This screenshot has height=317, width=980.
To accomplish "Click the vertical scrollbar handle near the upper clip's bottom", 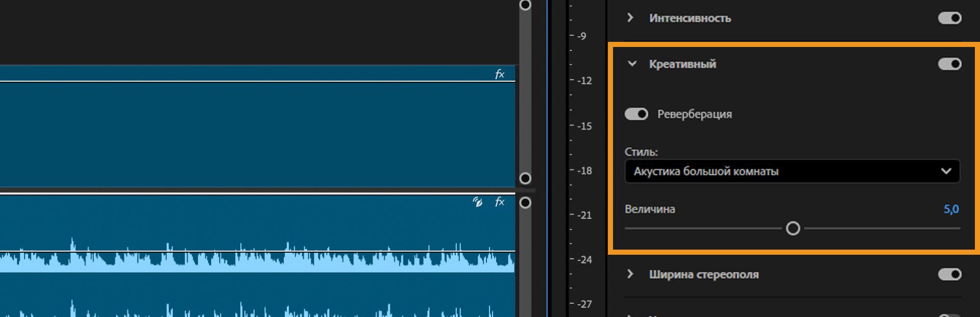I will pyautogui.click(x=525, y=178).
